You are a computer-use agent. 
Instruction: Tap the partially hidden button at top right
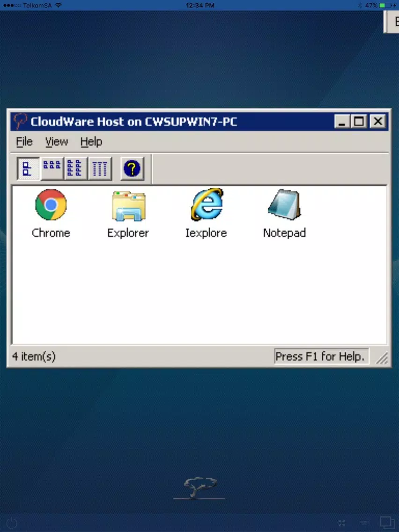392,22
